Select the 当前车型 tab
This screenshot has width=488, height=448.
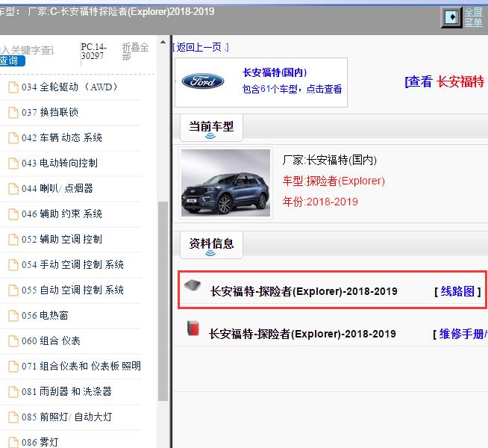pos(211,128)
